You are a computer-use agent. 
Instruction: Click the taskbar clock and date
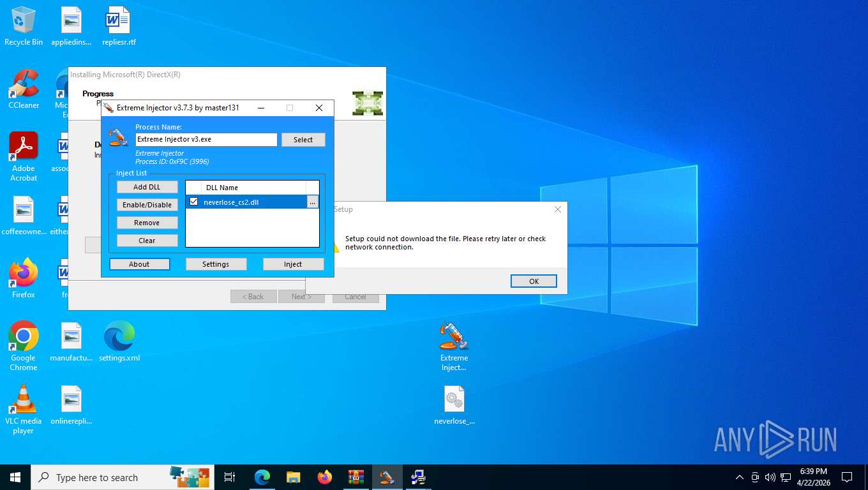pos(814,477)
